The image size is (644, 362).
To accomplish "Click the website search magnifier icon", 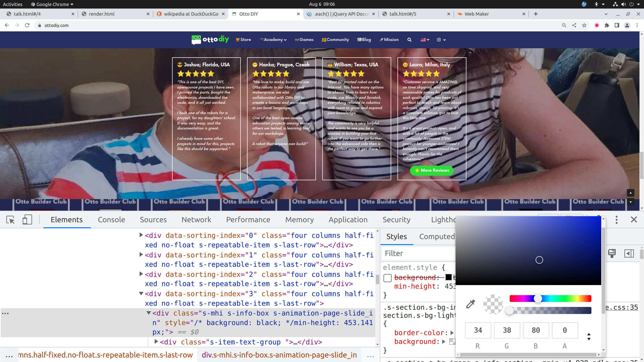I will (409, 40).
